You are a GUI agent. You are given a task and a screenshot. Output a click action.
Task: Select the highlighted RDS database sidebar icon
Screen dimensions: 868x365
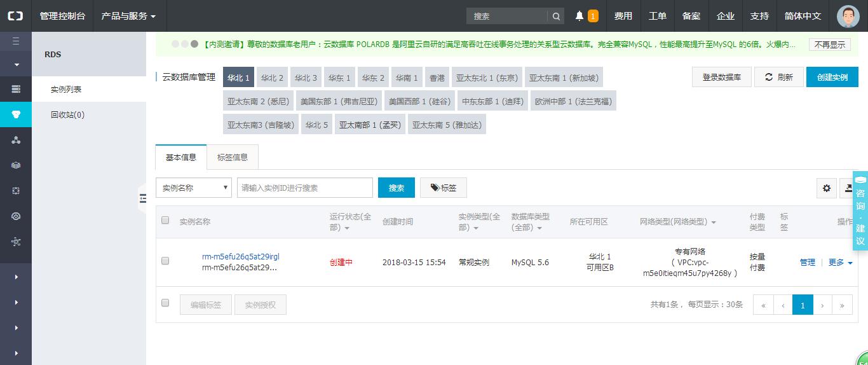coord(16,114)
